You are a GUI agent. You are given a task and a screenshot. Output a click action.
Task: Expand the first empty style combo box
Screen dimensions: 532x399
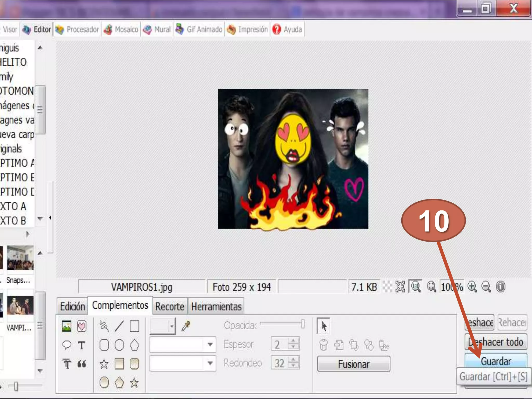click(x=210, y=345)
